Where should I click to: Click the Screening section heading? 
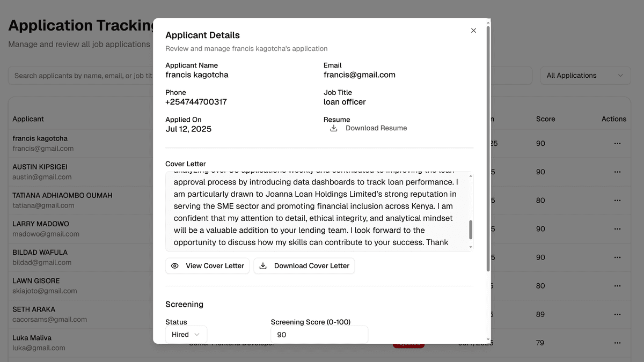(x=184, y=304)
